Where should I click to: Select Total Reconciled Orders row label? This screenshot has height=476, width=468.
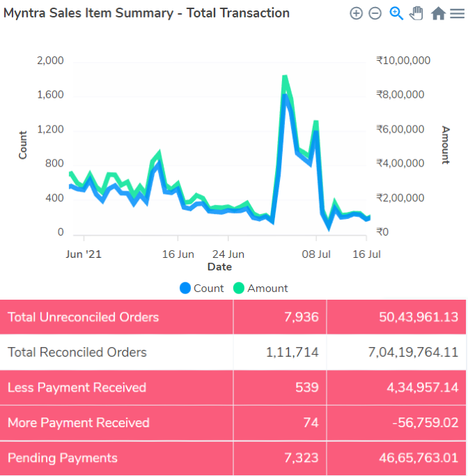click(x=77, y=353)
